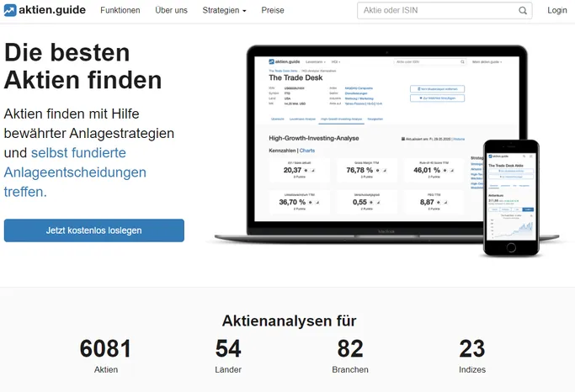Click the 36,70 % metric in mockup

[292, 202]
